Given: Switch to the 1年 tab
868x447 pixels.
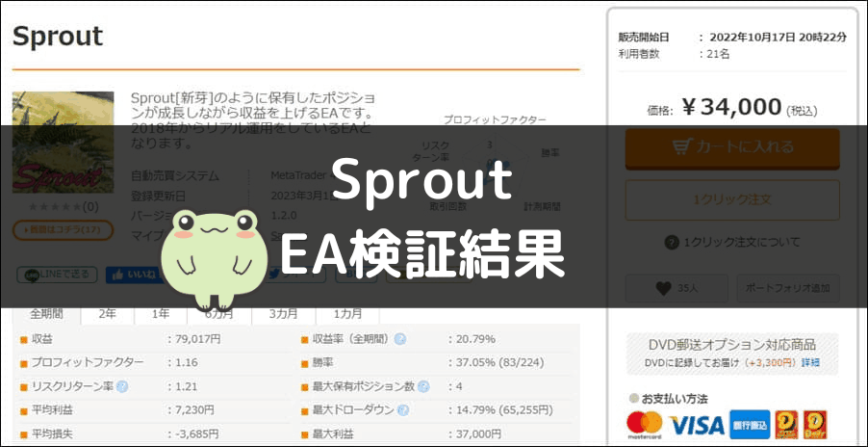Looking at the screenshot, I should pos(161,314).
